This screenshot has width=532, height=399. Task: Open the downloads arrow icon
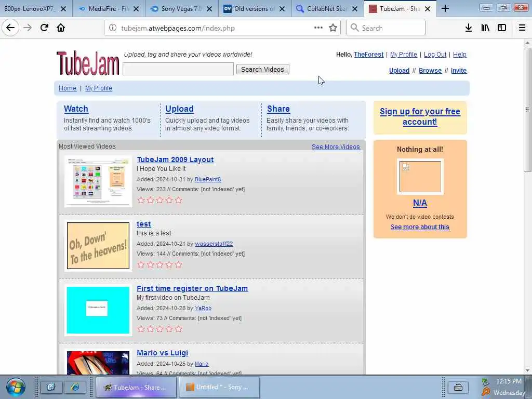coord(469,28)
